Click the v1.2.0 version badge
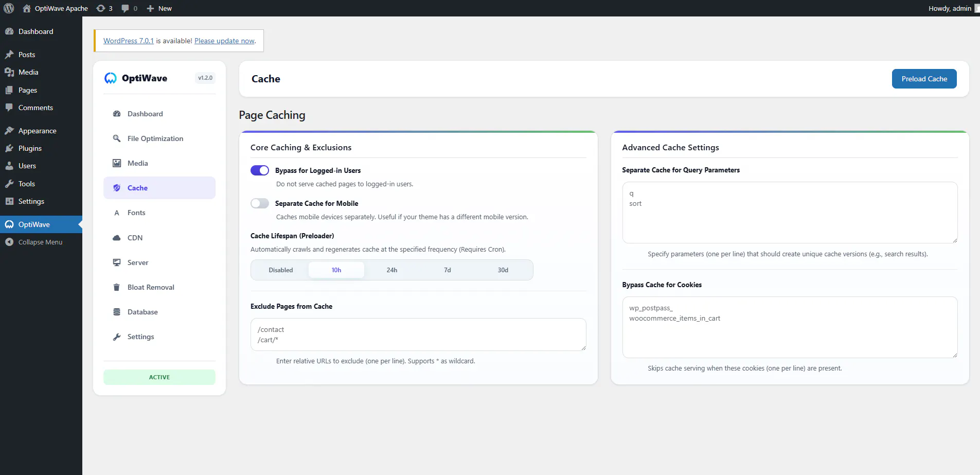Image resolution: width=980 pixels, height=475 pixels. tap(205, 78)
